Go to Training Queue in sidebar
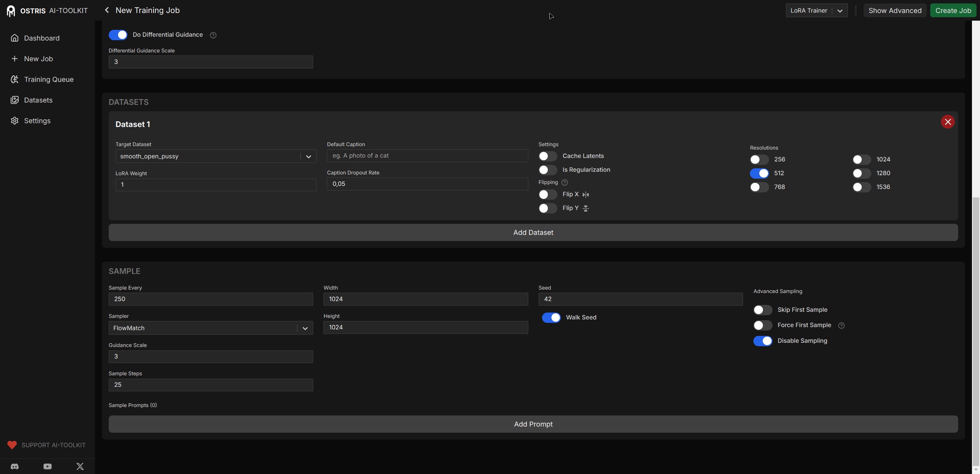 (49, 80)
